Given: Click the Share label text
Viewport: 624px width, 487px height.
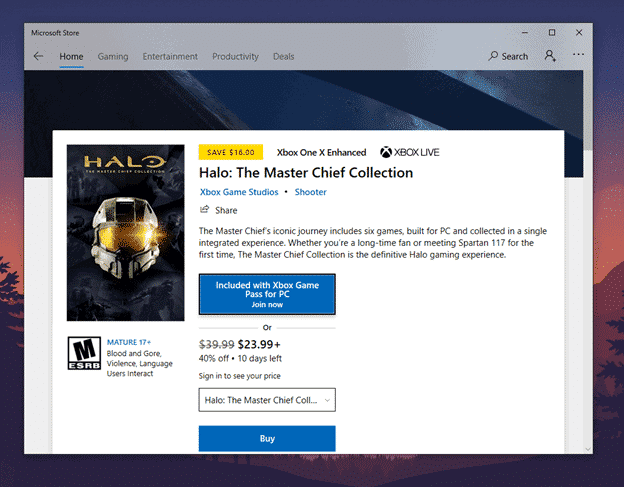Looking at the screenshot, I should point(226,210).
